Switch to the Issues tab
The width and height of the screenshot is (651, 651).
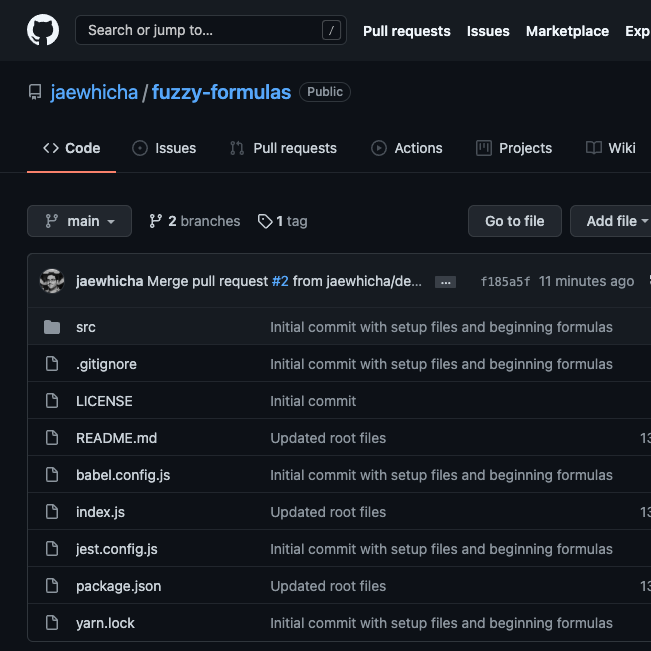point(164,148)
